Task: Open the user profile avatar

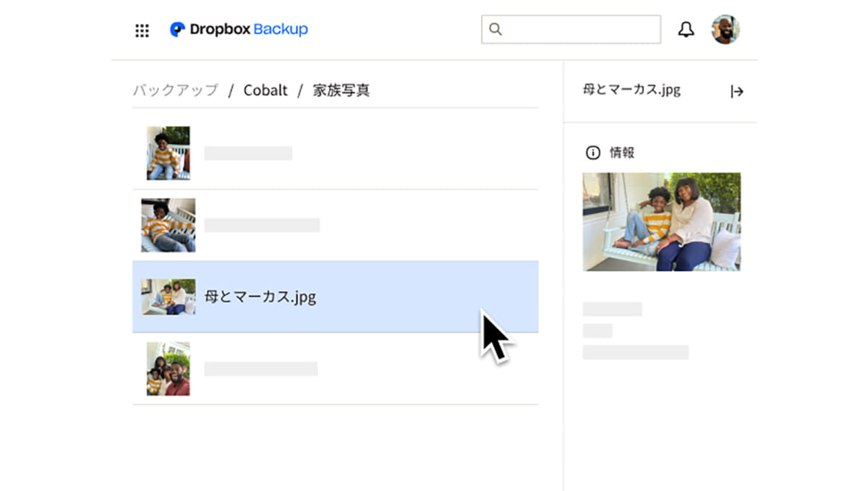Action: coord(726,30)
